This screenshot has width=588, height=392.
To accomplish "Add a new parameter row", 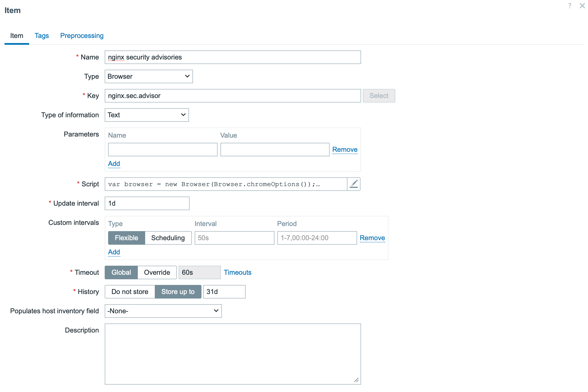I will tap(114, 164).
